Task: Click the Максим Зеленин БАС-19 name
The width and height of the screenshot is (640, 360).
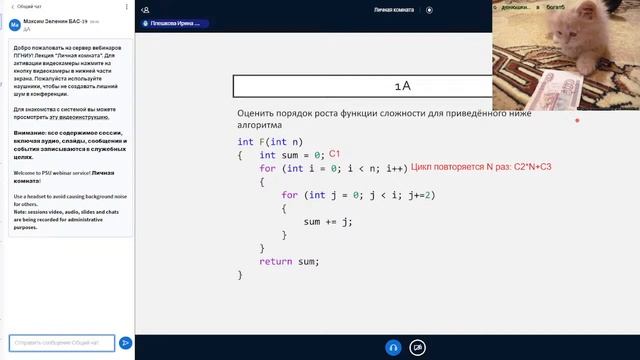Action: 55,21
